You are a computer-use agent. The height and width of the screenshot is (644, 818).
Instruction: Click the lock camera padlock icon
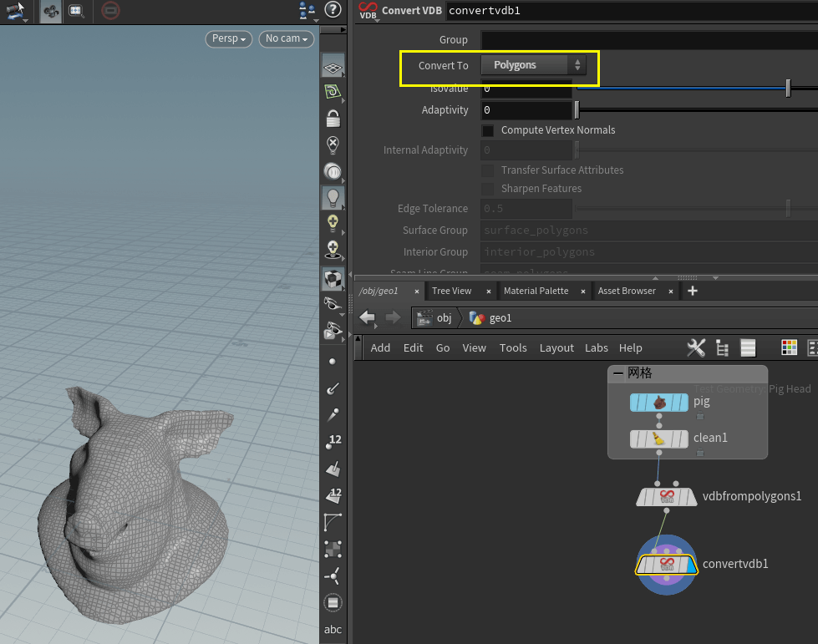333,119
